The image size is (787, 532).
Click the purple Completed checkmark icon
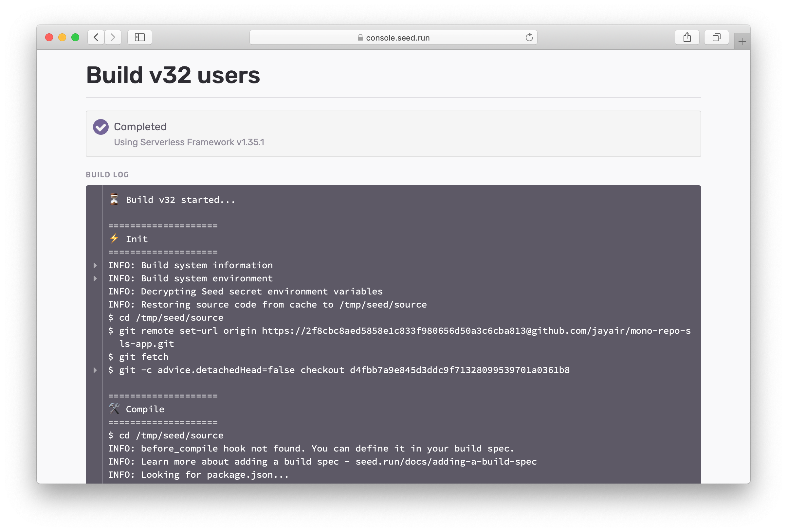click(x=101, y=127)
